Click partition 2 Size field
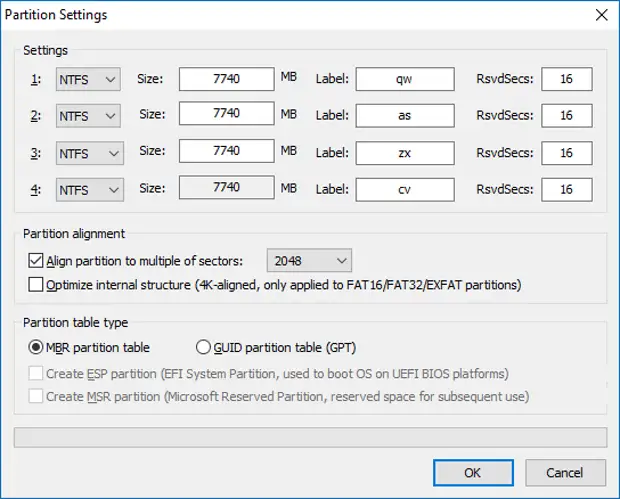Image resolution: width=620 pixels, height=499 pixels. pyautogui.click(x=226, y=115)
